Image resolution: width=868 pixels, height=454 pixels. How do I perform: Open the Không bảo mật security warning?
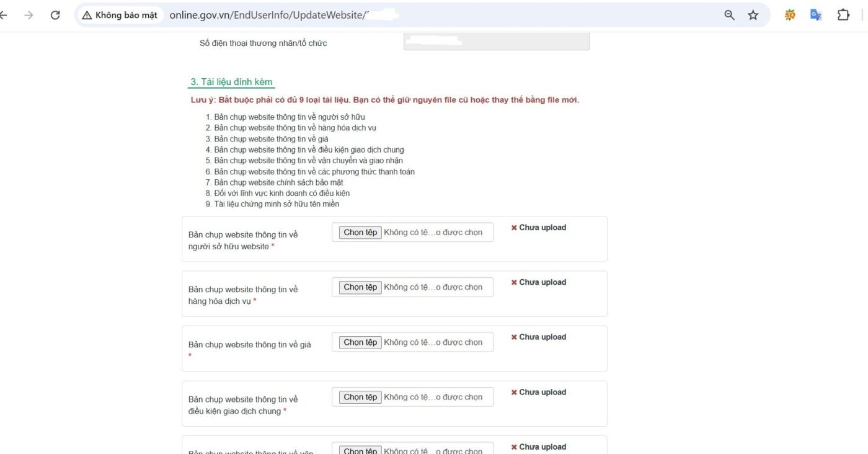point(120,15)
